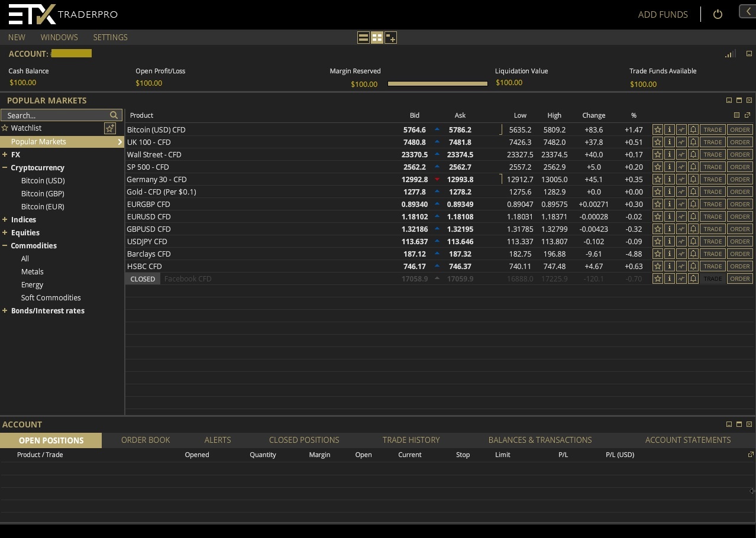Click the power logout icon
The image size is (756, 538).
(x=718, y=14)
